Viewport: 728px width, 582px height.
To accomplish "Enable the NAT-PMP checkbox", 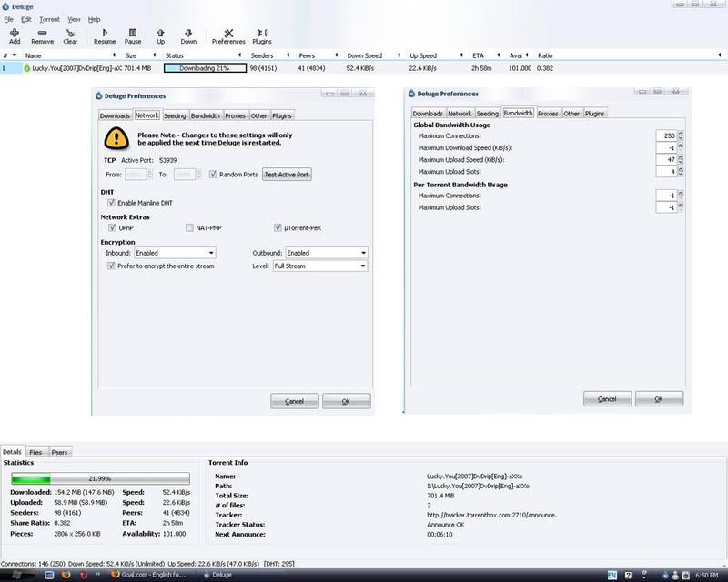I will 189,227.
